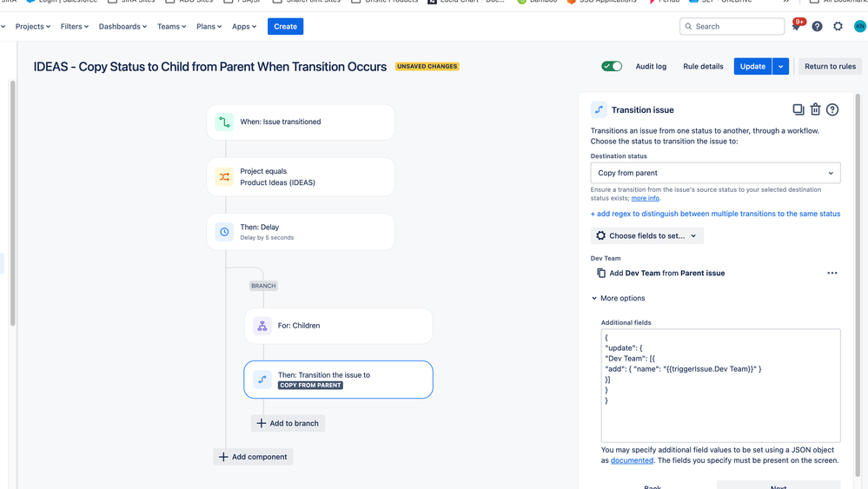Open the documented link
Image resolution: width=868 pixels, height=489 pixels.
[632, 460]
